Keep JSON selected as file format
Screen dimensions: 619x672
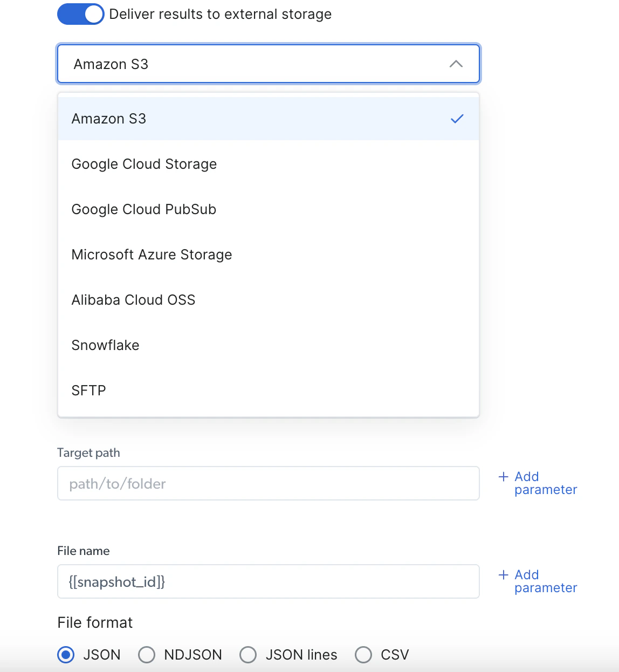tap(65, 655)
